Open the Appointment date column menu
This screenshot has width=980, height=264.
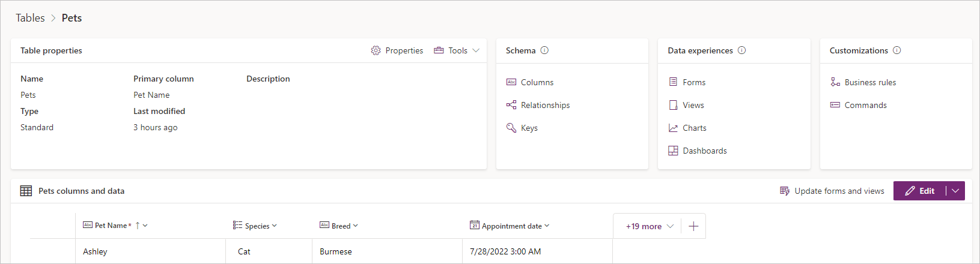click(510, 226)
